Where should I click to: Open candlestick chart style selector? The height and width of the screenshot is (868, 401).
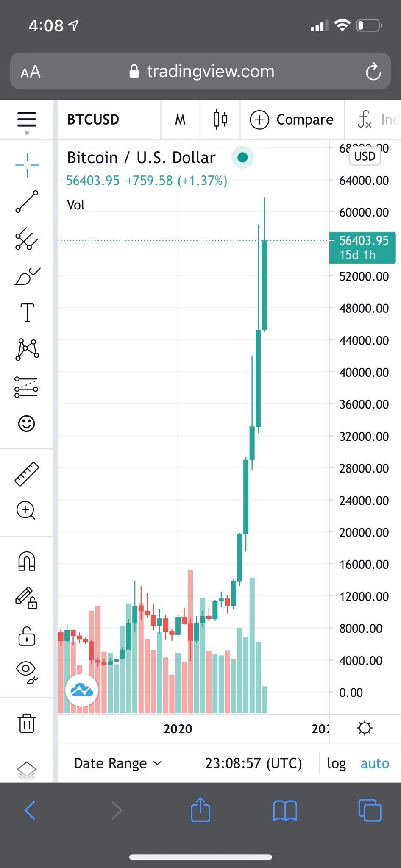pos(220,120)
